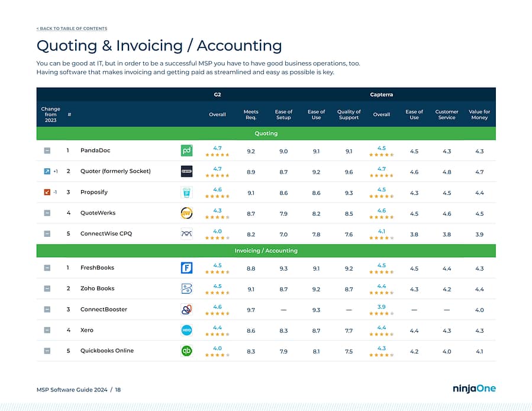This screenshot has width=532, height=411.
Task: Click the PandaDoc logo icon
Action: [x=186, y=151]
